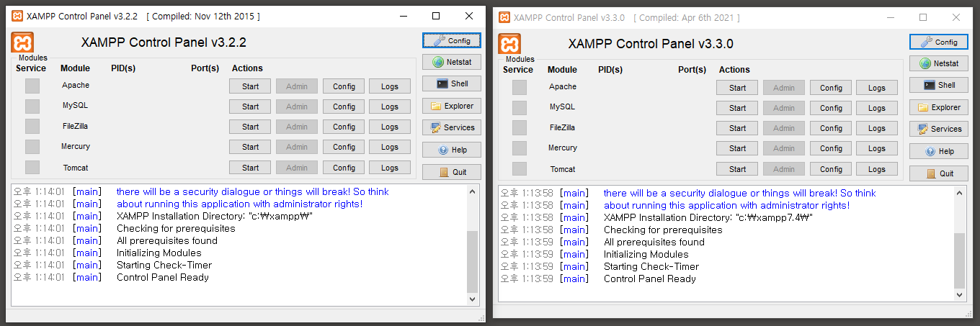Screen dimensions: 980x326
Task: Start Tomcat in v3.3.0 window
Action: (x=737, y=169)
